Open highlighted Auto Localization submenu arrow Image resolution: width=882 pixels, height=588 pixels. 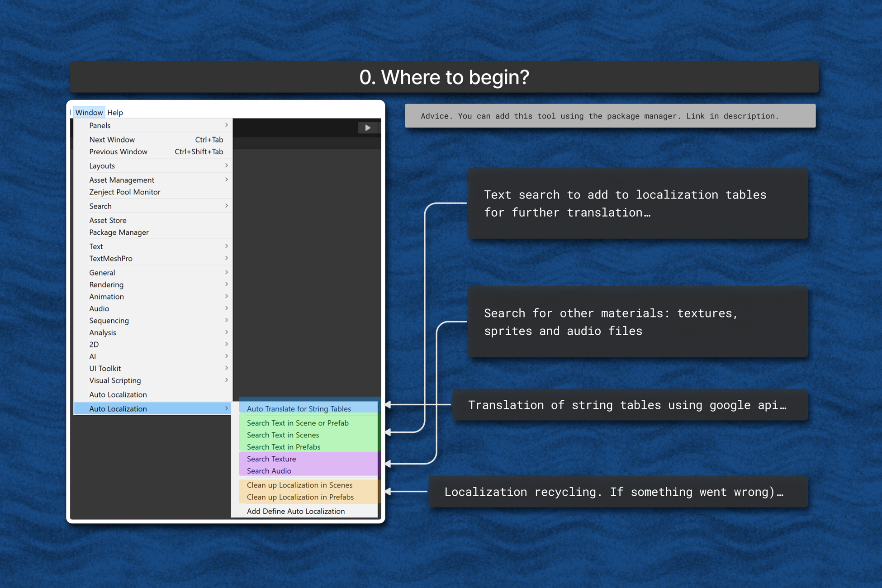pos(226,408)
